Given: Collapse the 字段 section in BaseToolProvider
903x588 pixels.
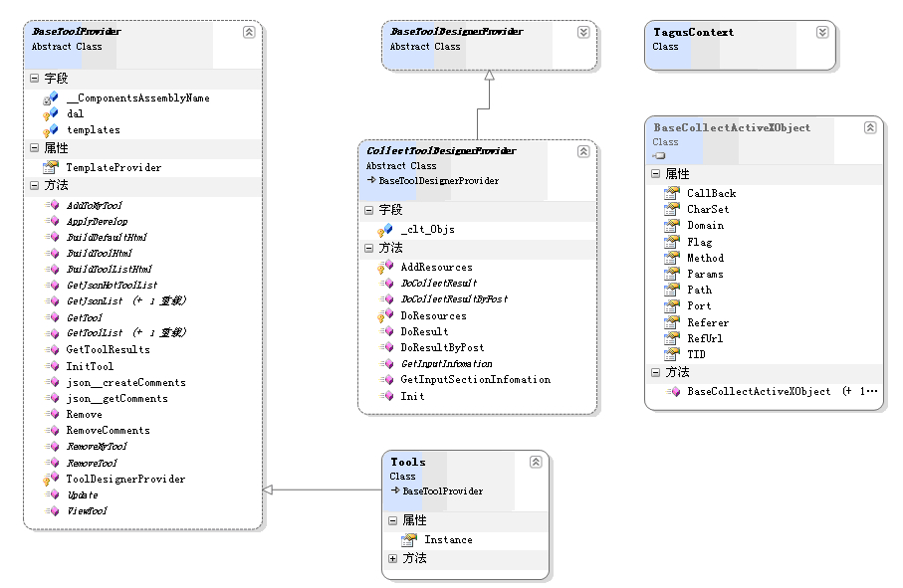Looking at the screenshot, I should pos(34,79).
